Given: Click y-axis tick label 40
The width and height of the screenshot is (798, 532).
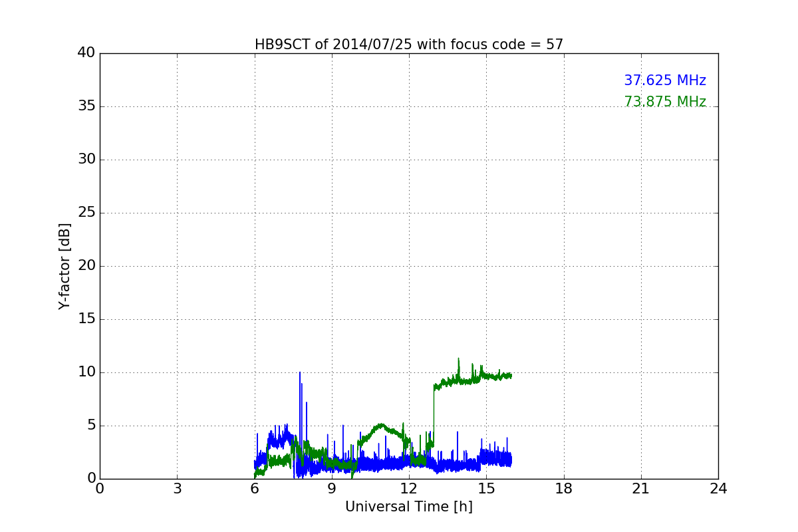Looking at the screenshot, I should pos(86,53).
